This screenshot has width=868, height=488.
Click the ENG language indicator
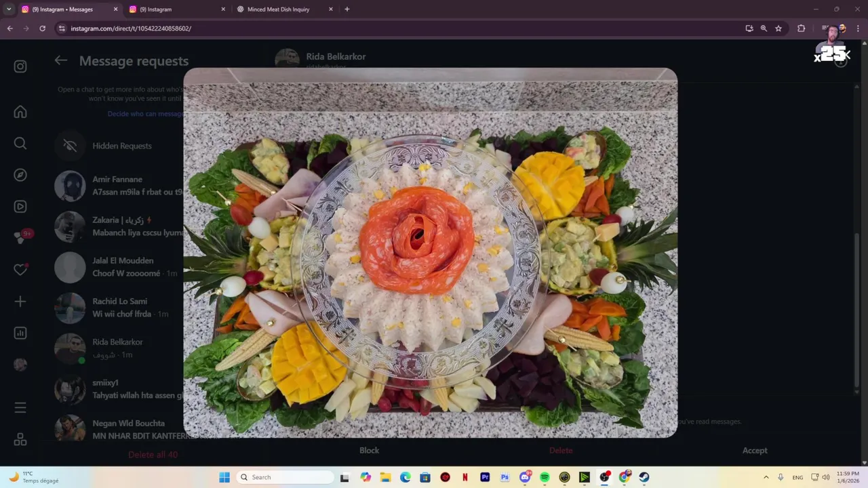[x=797, y=477]
